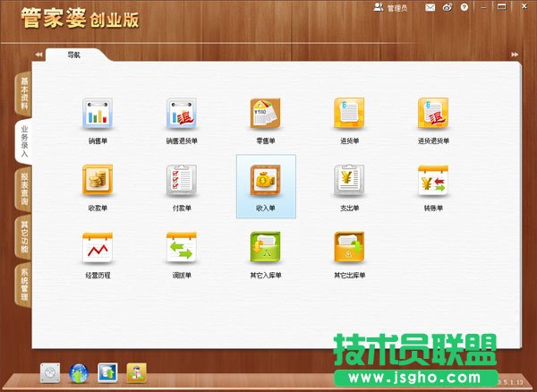Open the 销售单 sales order icon

(98, 114)
